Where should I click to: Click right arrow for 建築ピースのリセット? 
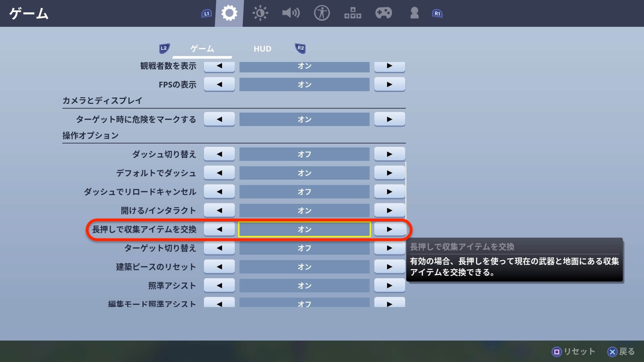tap(389, 267)
